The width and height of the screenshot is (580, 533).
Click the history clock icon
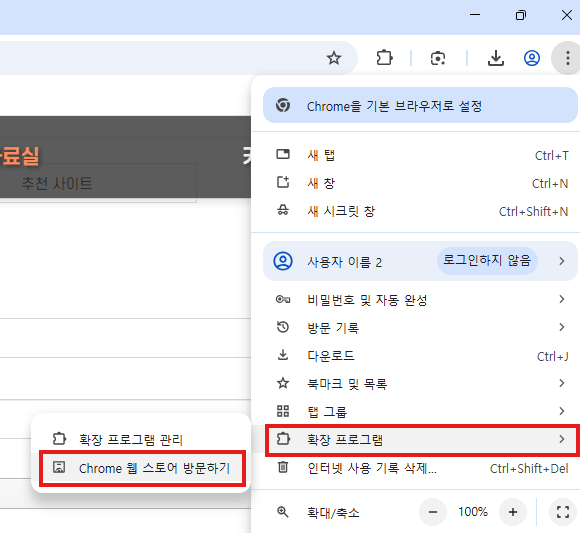pyautogui.click(x=283, y=327)
